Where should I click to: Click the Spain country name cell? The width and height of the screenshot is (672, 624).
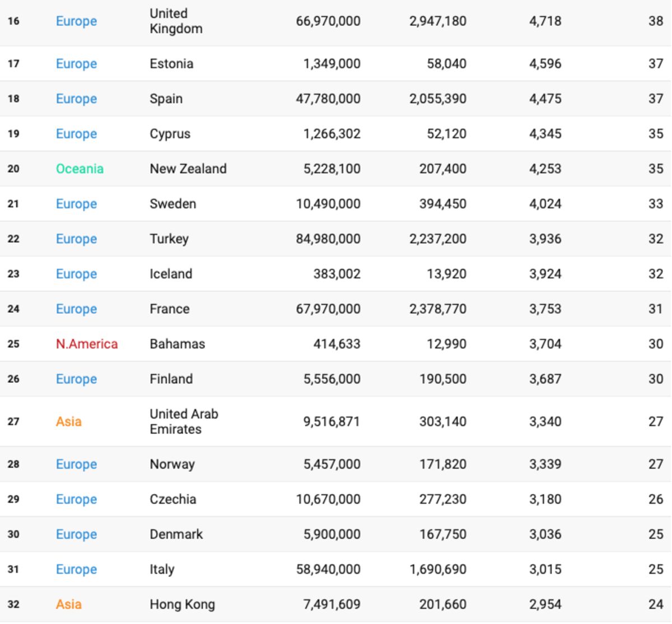(166, 99)
